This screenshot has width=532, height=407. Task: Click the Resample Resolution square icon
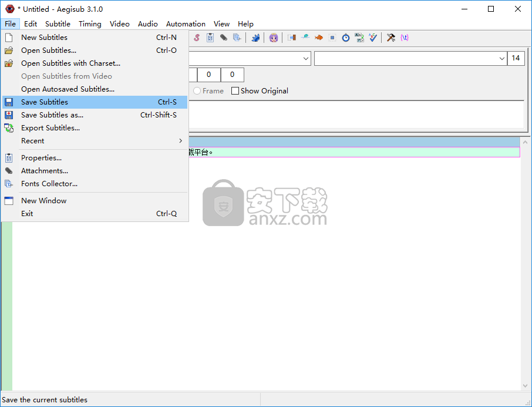[x=332, y=38]
